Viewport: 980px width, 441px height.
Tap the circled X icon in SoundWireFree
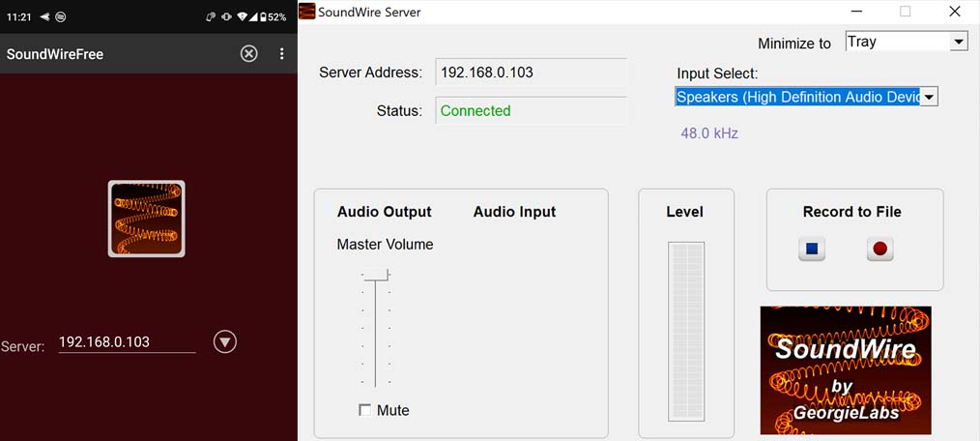pos(248,54)
